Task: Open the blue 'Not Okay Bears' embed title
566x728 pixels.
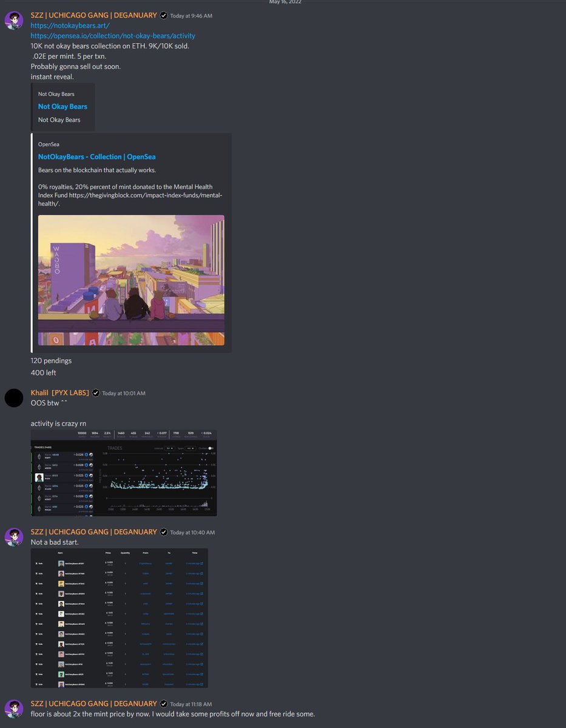Action: pos(62,107)
